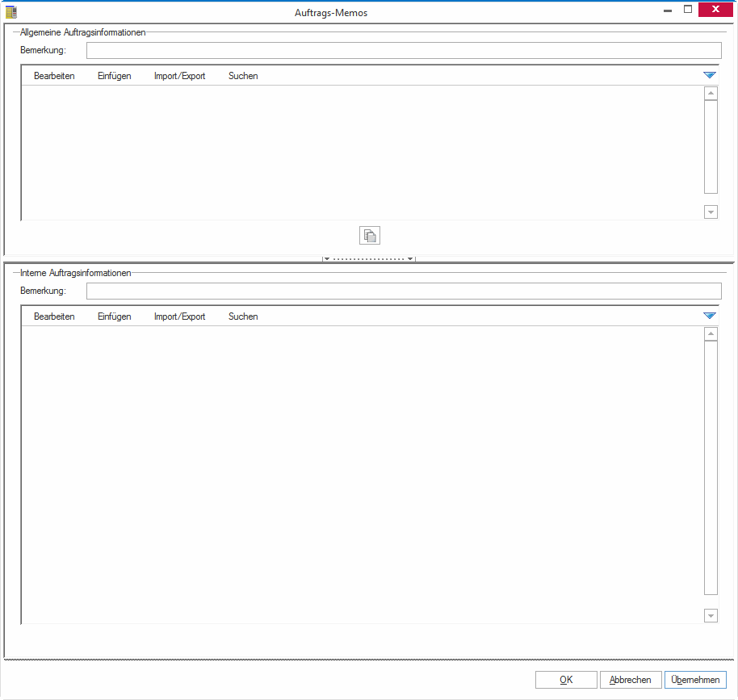
Task: Focus the Bemerkung field under Interne Auftragsinformationen
Action: coord(404,291)
